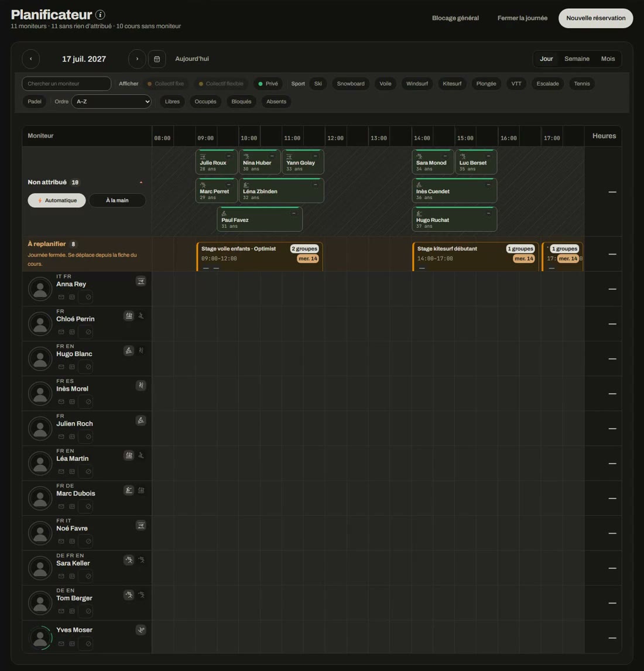Screen dimensions: 644x671
Task: Click the sport badge in Inès Morel's row
Action: click(x=141, y=386)
